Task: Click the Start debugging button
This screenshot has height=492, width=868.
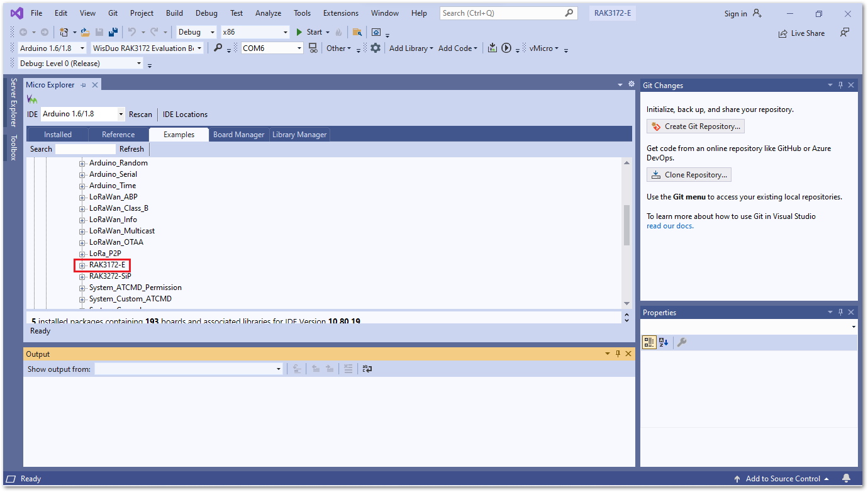Action: click(x=309, y=32)
